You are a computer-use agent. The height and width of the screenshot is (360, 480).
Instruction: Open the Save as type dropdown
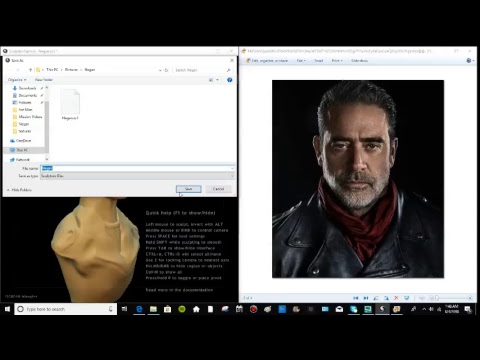pos(137,176)
